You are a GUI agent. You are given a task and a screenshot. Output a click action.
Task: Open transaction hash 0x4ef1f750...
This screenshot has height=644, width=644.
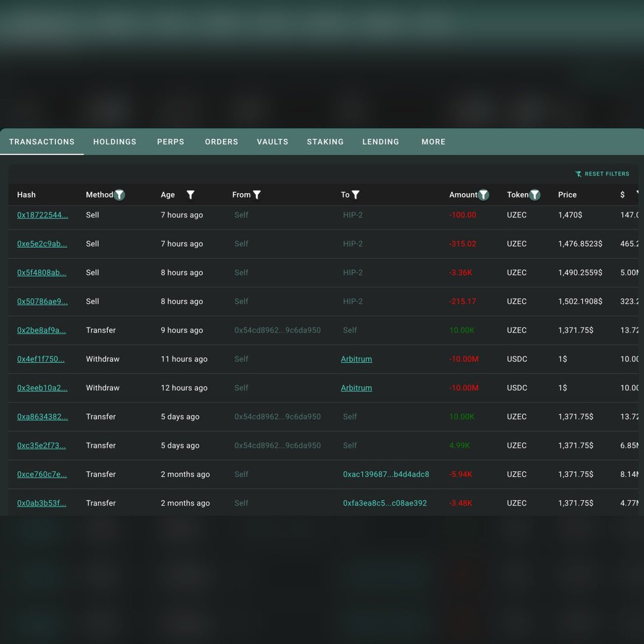pyautogui.click(x=41, y=359)
